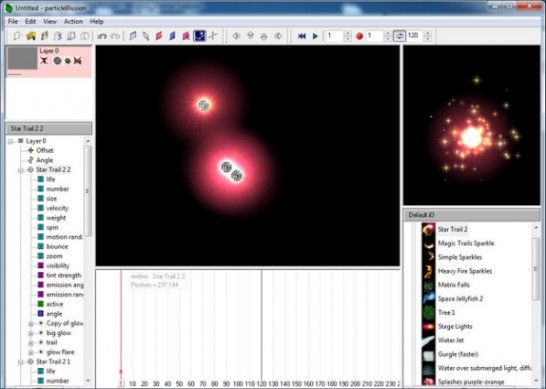Screen dimensions: 546x389
Task: Click the Undo arrow icon in toolbar
Action: (x=102, y=36)
